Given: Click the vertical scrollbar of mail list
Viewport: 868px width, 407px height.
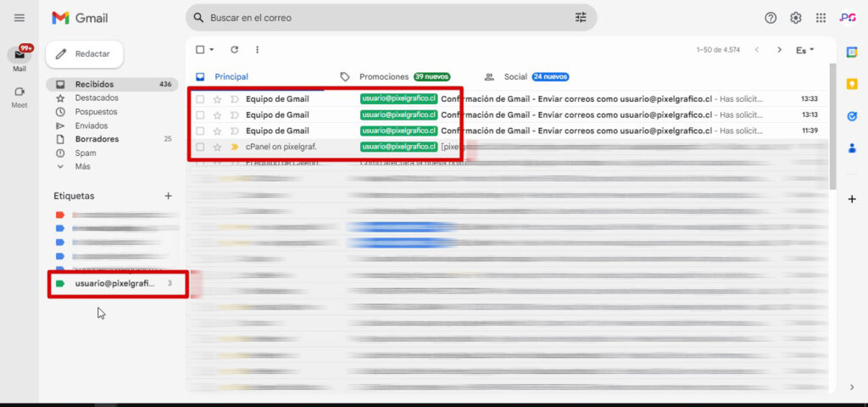Looking at the screenshot, I should pos(832,136).
